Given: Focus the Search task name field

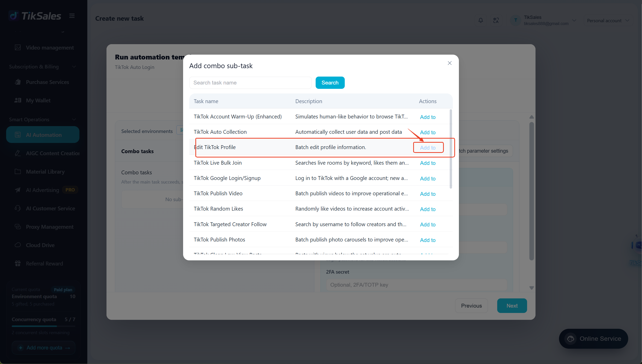Looking at the screenshot, I should tap(250, 83).
